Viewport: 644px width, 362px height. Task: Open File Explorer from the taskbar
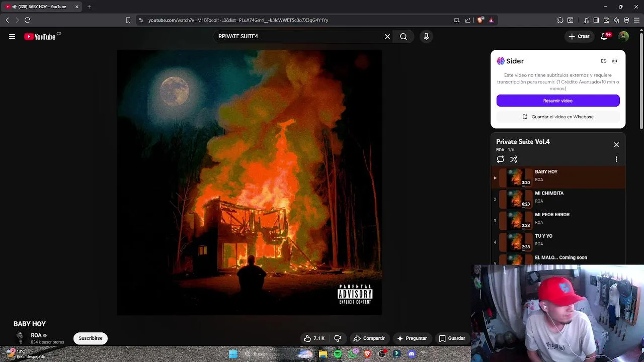tap(323, 354)
